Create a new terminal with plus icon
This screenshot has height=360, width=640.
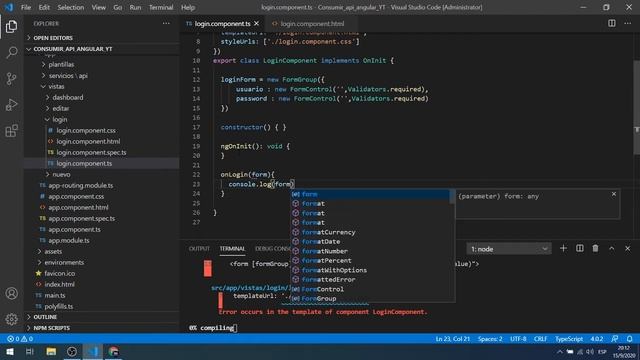pyautogui.click(x=563, y=248)
